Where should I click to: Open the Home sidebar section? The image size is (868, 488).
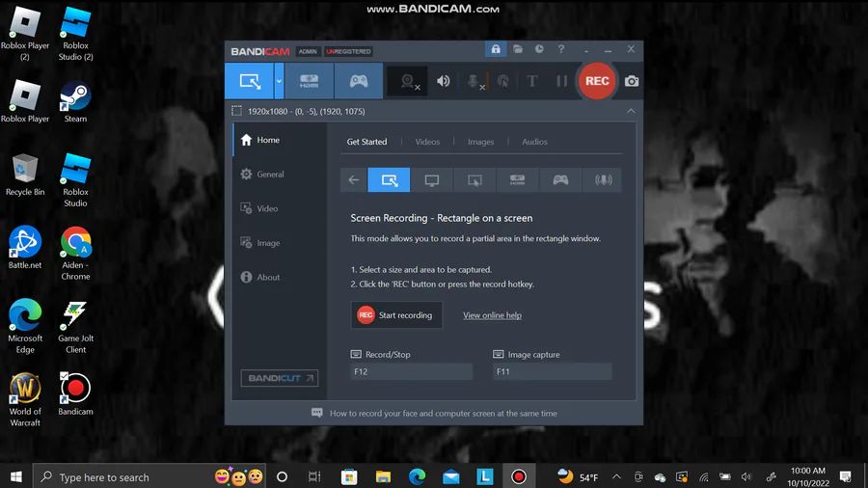click(280, 140)
